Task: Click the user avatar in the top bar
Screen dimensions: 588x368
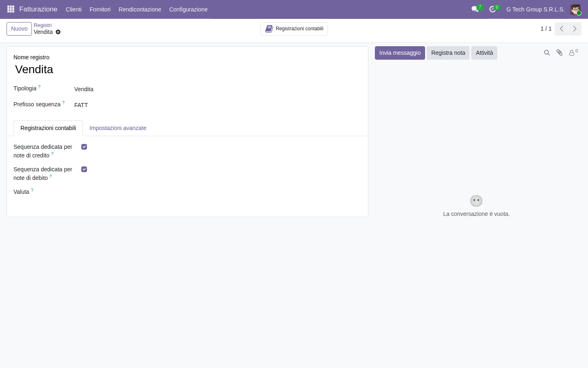Action: tap(575, 9)
